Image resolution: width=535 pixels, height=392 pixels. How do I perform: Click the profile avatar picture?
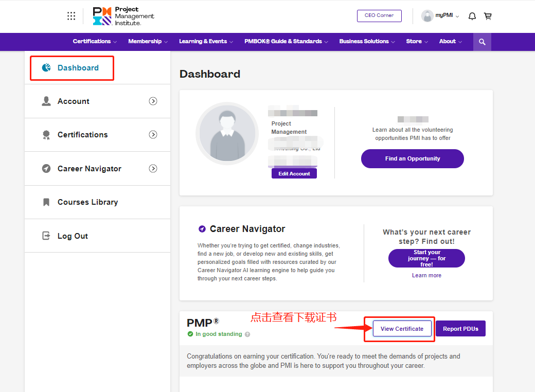227,133
